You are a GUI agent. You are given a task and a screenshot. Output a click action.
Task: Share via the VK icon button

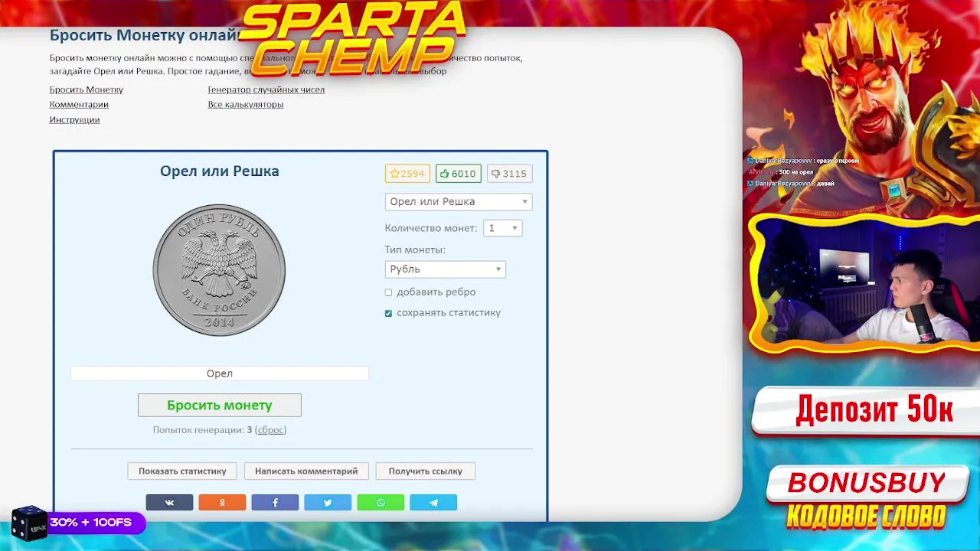[x=169, y=503]
